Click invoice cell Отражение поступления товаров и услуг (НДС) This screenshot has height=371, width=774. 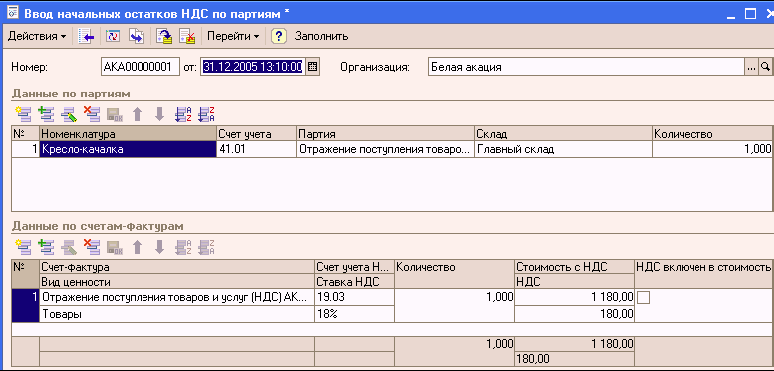[177, 297]
